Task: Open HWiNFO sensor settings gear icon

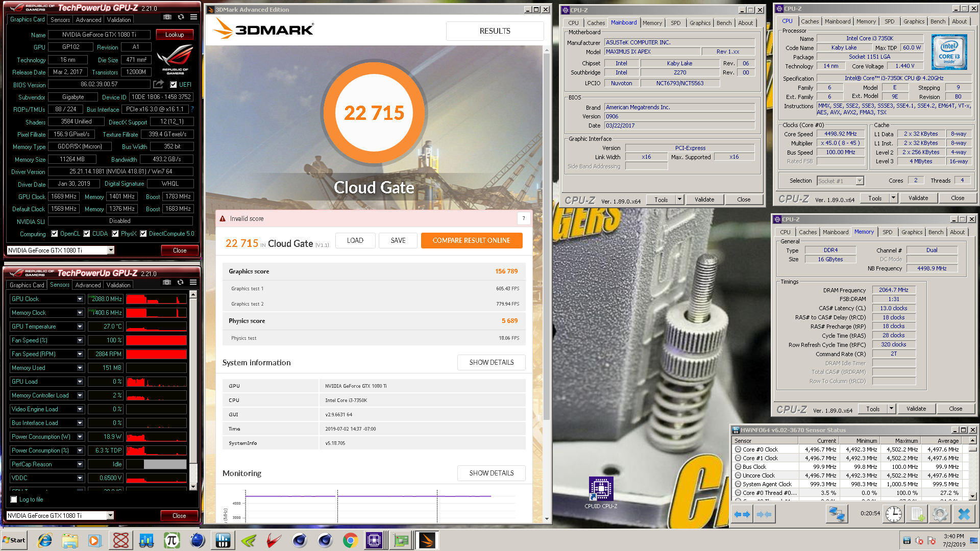Action: [940, 514]
